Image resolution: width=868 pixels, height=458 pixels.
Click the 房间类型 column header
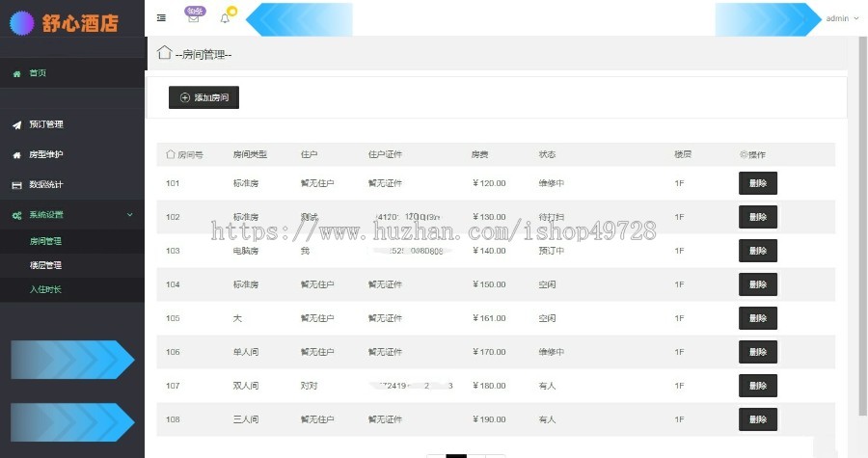250,154
